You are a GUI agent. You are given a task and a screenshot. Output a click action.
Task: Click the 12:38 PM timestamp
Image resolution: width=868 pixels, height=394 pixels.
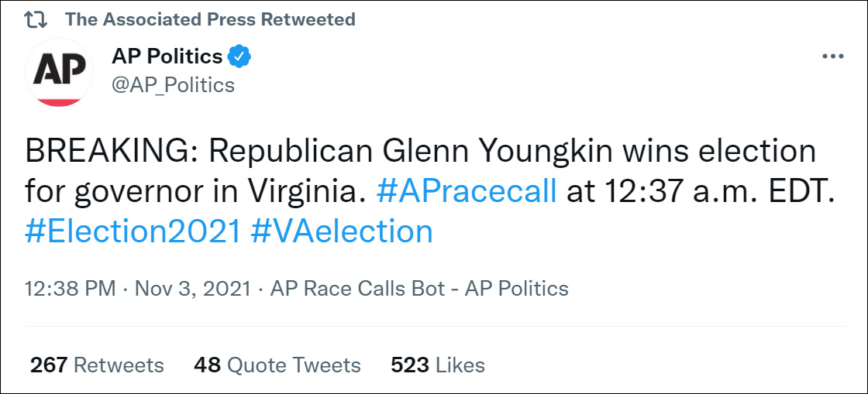71,289
